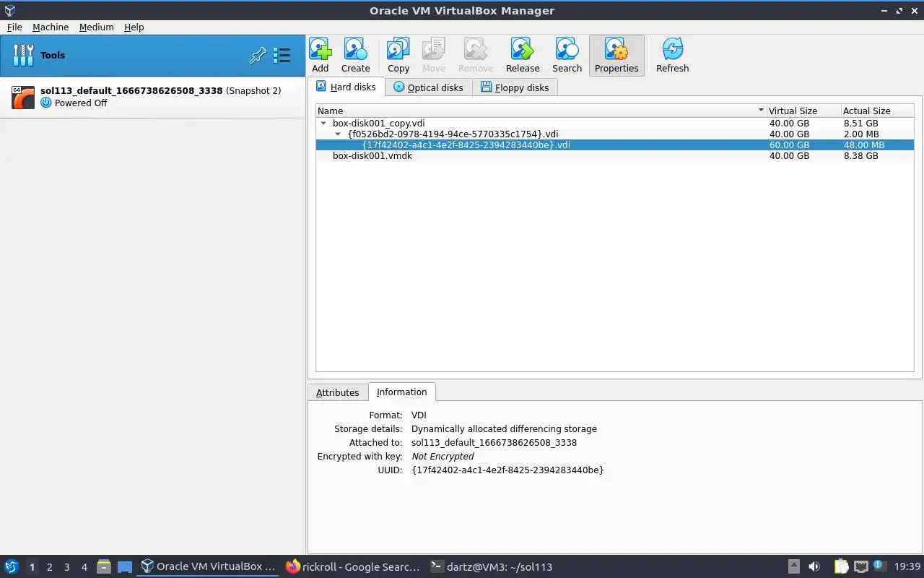Select the Information tab
924x578 pixels.
(401, 392)
